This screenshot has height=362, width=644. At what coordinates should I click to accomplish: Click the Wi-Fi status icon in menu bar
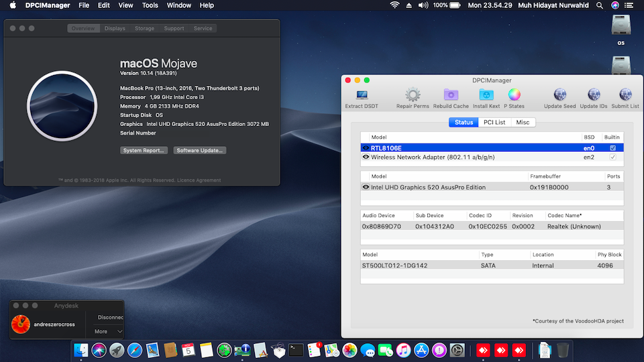[394, 5]
